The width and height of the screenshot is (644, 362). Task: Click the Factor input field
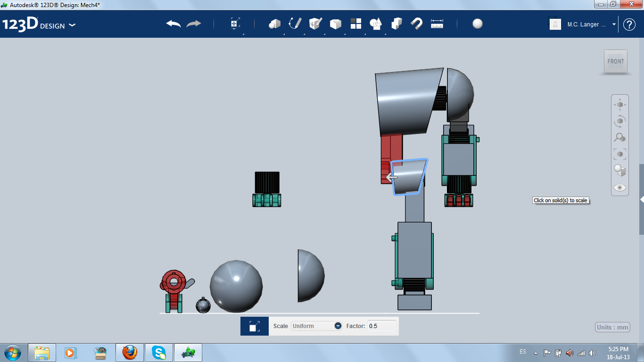coord(381,326)
